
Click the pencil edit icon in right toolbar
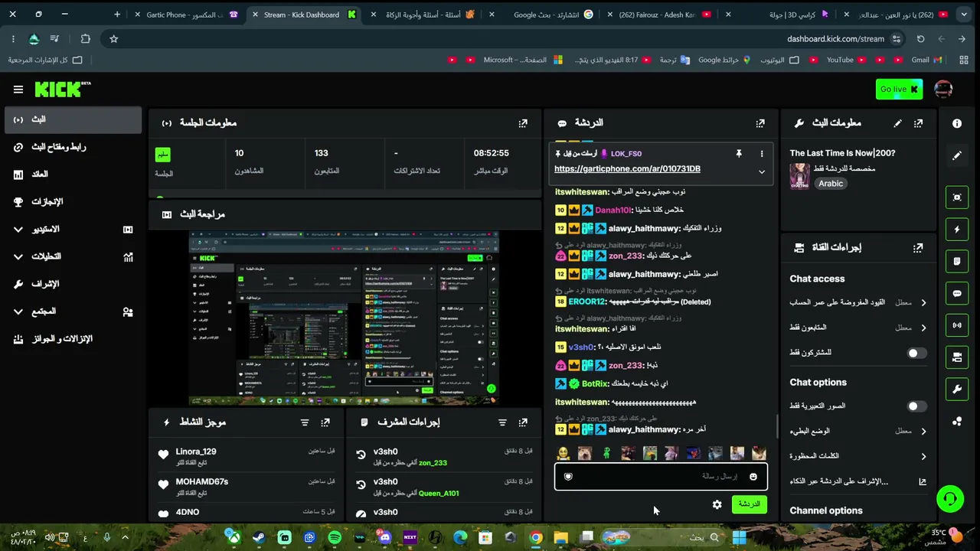(x=957, y=156)
